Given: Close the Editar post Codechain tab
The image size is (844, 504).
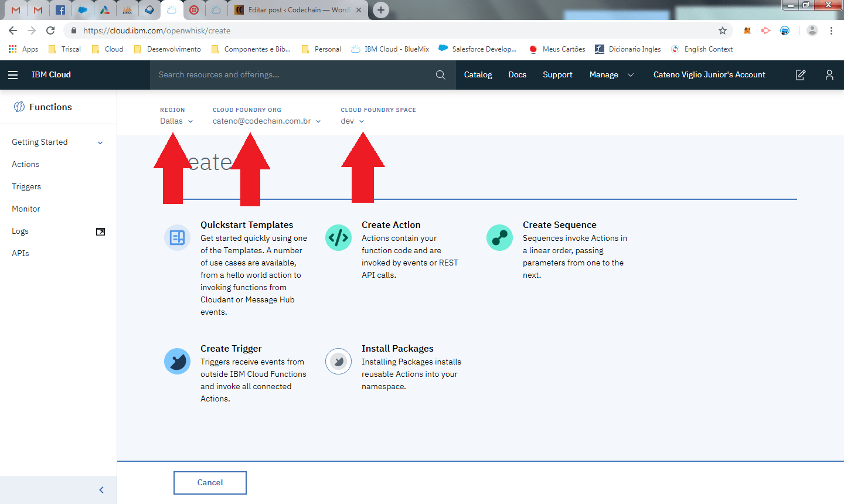Looking at the screenshot, I should point(359,10).
